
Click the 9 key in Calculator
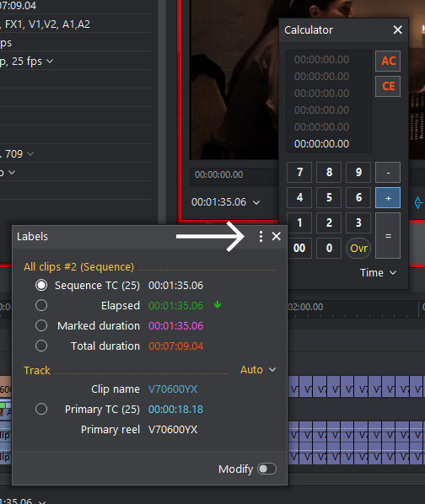point(358,172)
